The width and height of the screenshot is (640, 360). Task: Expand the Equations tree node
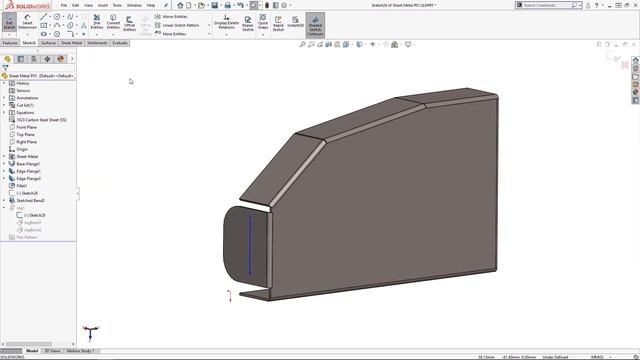click(4, 113)
